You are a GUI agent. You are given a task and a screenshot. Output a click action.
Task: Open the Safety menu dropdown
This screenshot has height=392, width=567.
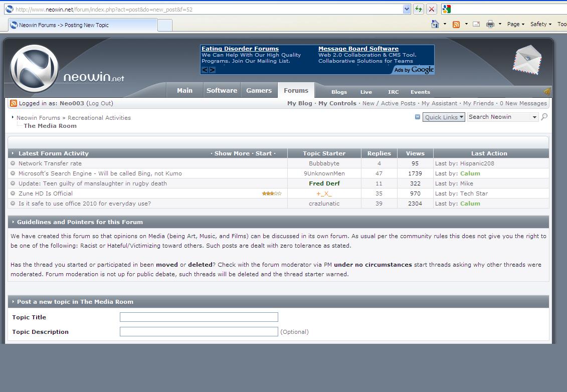pyautogui.click(x=540, y=24)
